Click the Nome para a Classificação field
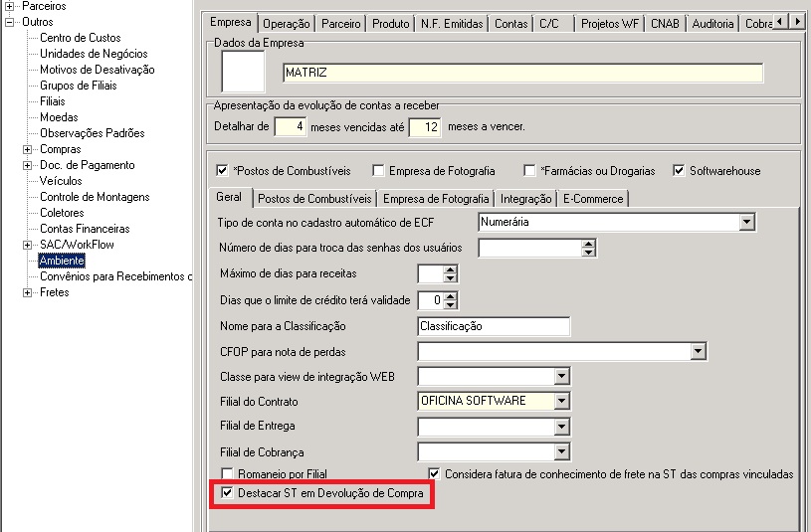 click(x=494, y=327)
